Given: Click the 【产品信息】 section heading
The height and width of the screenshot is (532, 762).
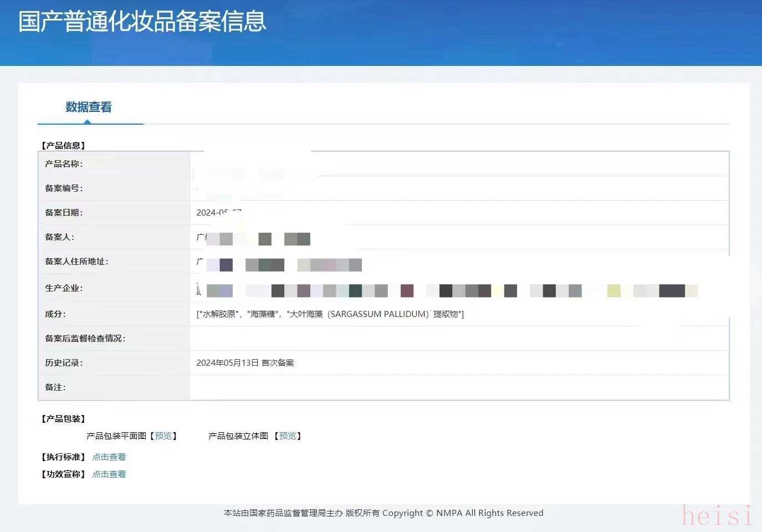Looking at the screenshot, I should coord(63,146).
